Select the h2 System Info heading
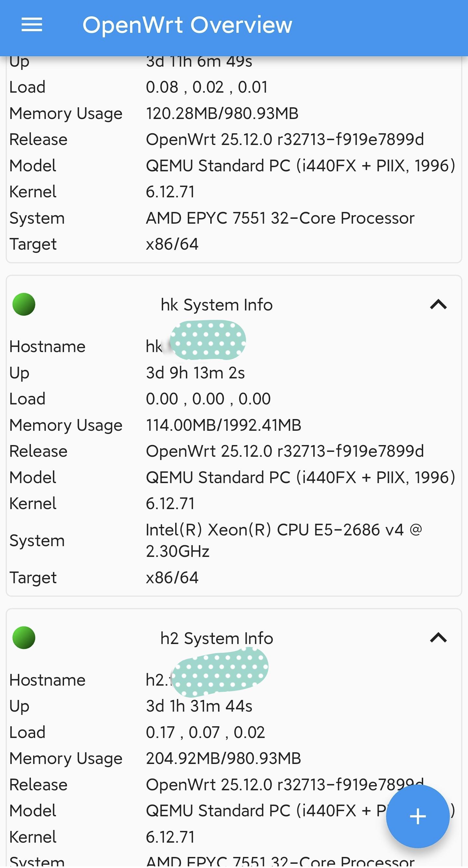468x868 pixels. pyautogui.click(x=216, y=638)
